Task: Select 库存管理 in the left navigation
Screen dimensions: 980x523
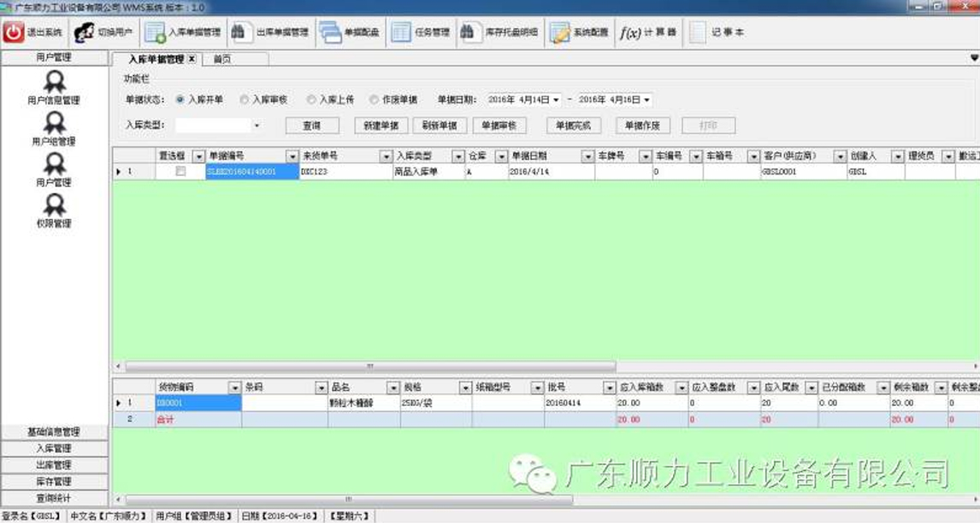Action: coord(54,480)
